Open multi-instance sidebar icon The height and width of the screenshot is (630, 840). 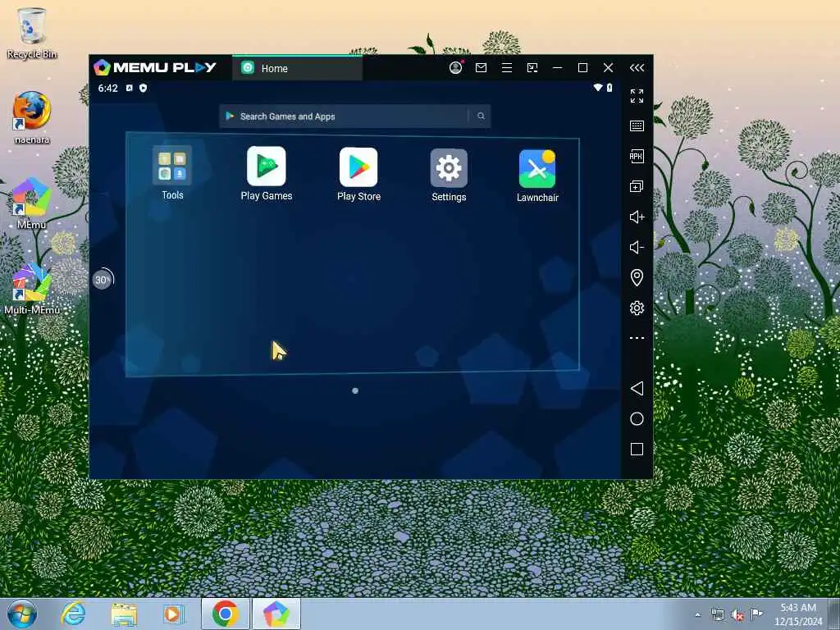[637, 186]
